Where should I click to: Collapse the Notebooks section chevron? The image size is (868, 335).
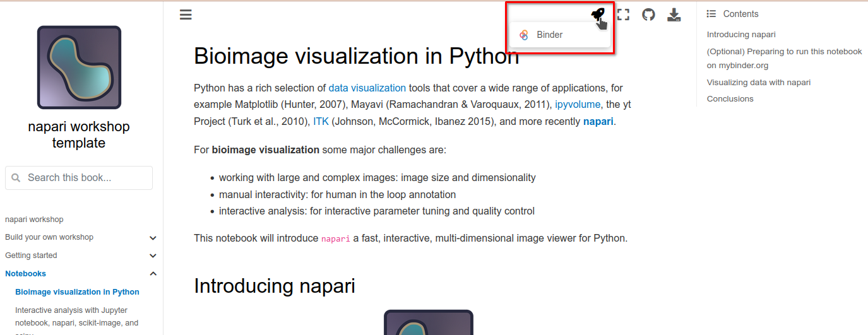[153, 274]
